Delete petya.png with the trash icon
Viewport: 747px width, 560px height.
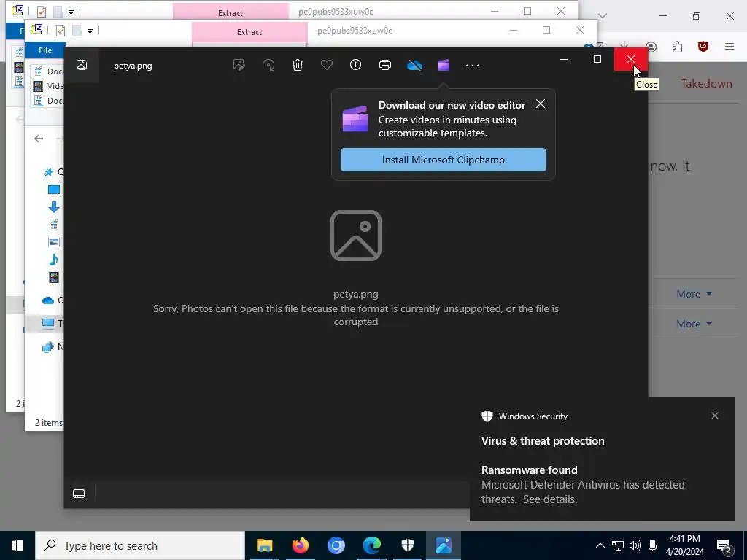point(298,65)
